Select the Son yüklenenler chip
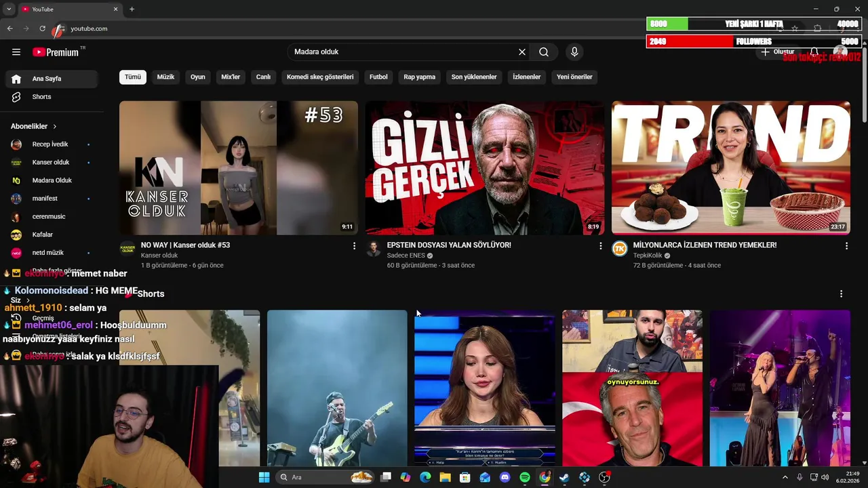Screen dimensions: 868x488 click(x=474, y=77)
